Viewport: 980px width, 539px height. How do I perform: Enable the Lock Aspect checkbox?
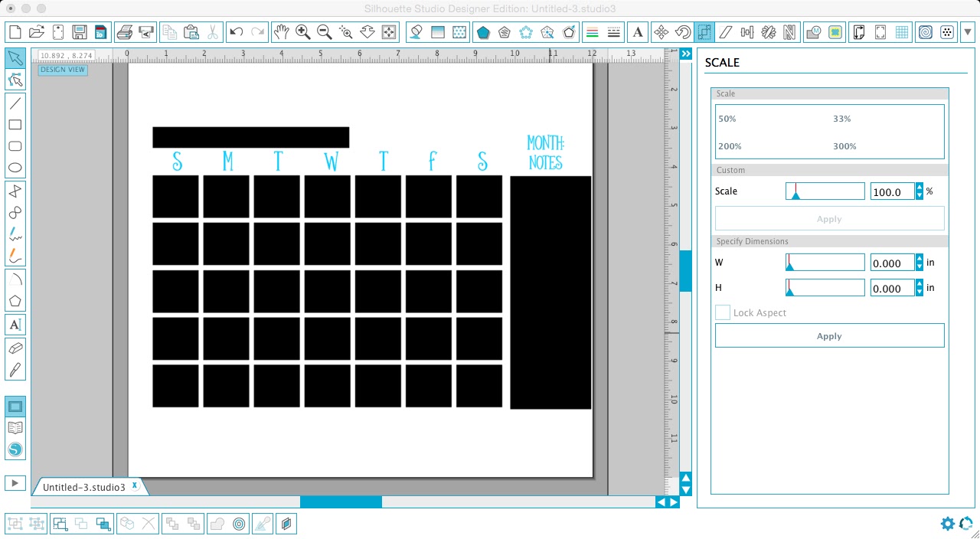[722, 312]
